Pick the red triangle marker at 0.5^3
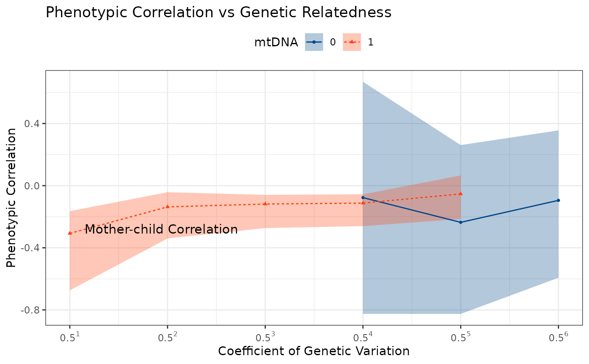589x364 pixels. [265, 204]
